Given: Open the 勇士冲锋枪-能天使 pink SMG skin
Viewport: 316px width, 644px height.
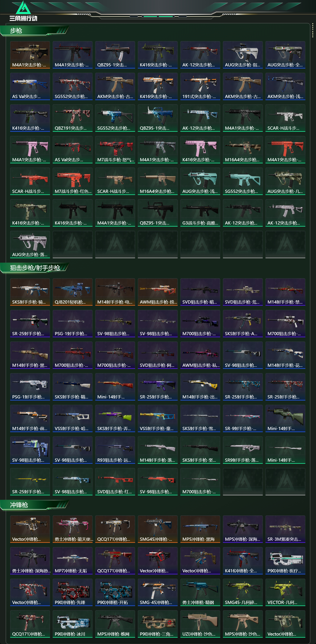Looking at the screenshot, I should [x=72, y=529].
